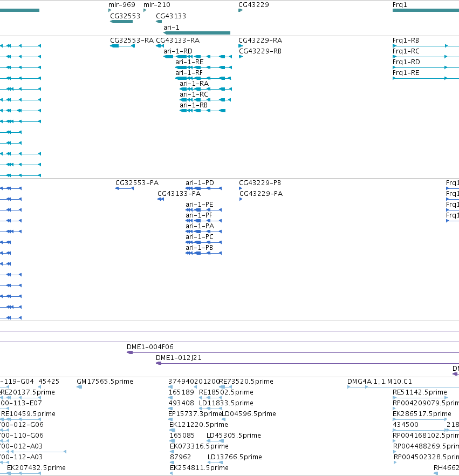Click the 165189 EST label
This screenshot has width=459, height=476.
[181, 392]
